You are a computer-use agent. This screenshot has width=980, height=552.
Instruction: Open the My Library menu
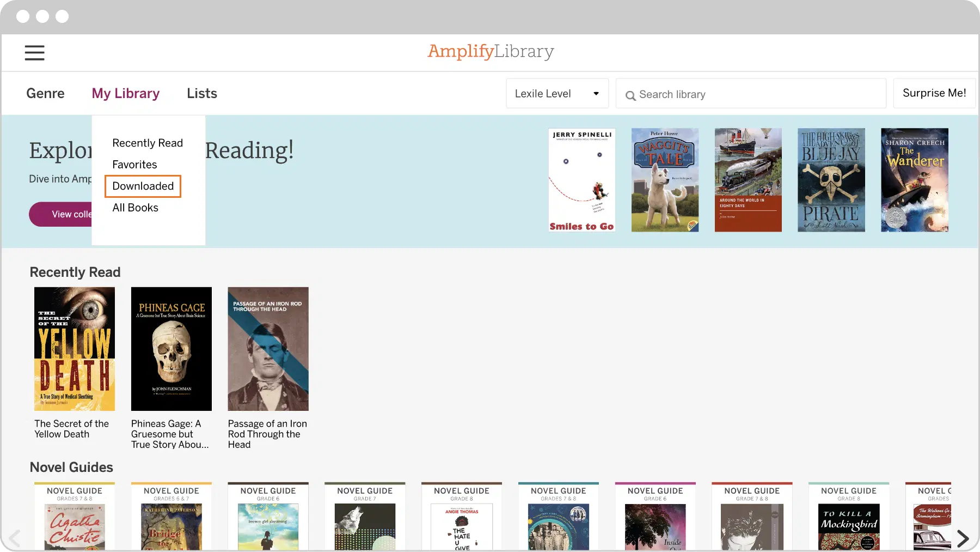point(126,93)
